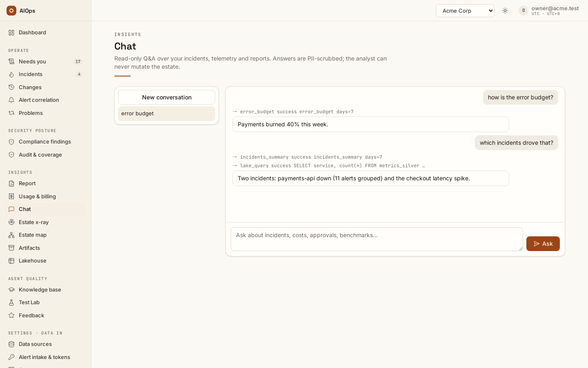Click the lake_query success tool trace
This screenshot has width=588, height=368.
(x=329, y=166)
